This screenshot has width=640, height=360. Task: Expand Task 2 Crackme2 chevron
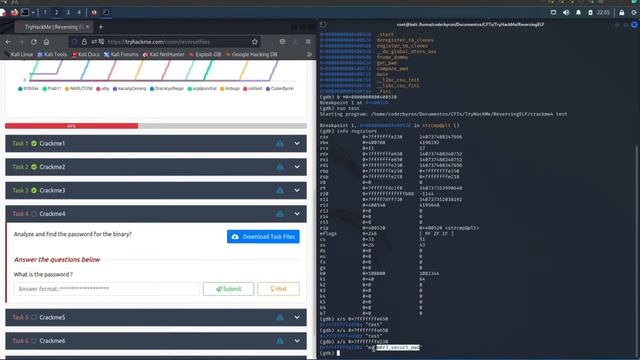coord(297,167)
